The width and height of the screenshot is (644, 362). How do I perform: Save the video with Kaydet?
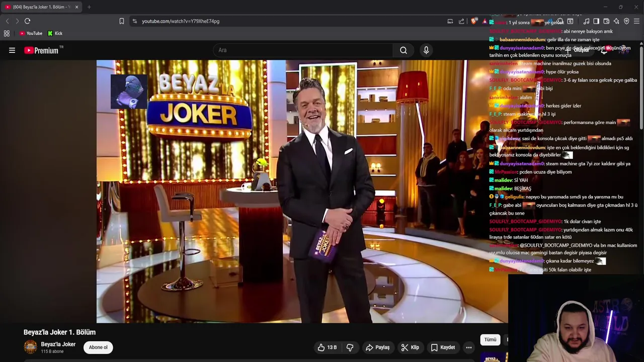click(443, 347)
